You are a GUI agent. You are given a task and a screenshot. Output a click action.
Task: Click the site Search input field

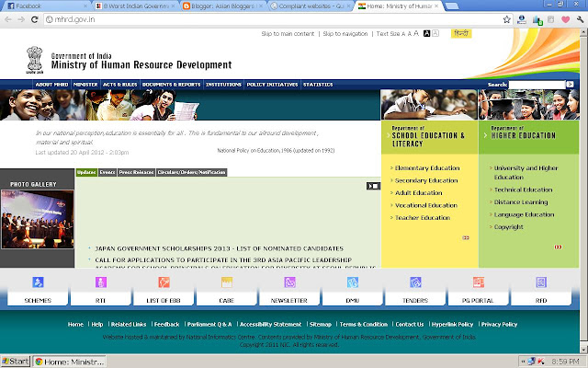(x=537, y=85)
